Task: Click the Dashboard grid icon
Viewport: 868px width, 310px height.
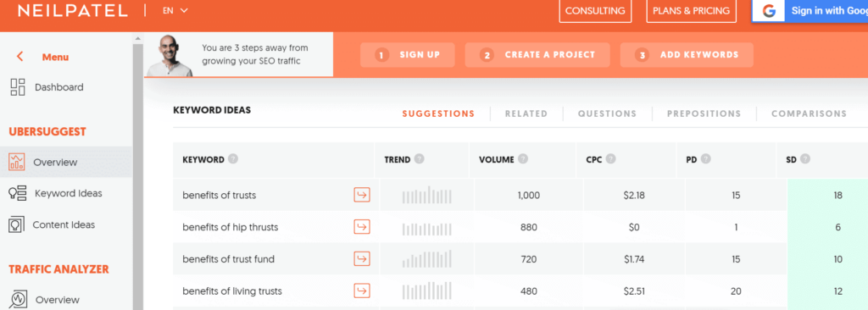Action: tap(18, 87)
